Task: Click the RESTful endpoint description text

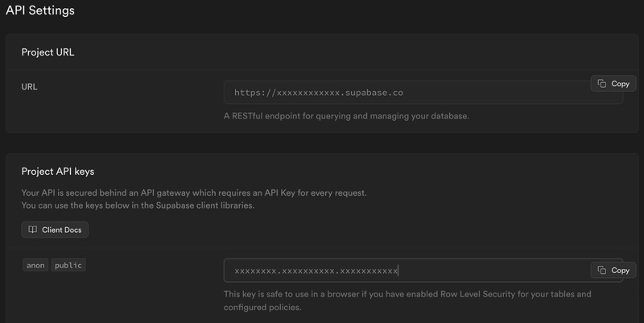Action: pyautogui.click(x=346, y=116)
